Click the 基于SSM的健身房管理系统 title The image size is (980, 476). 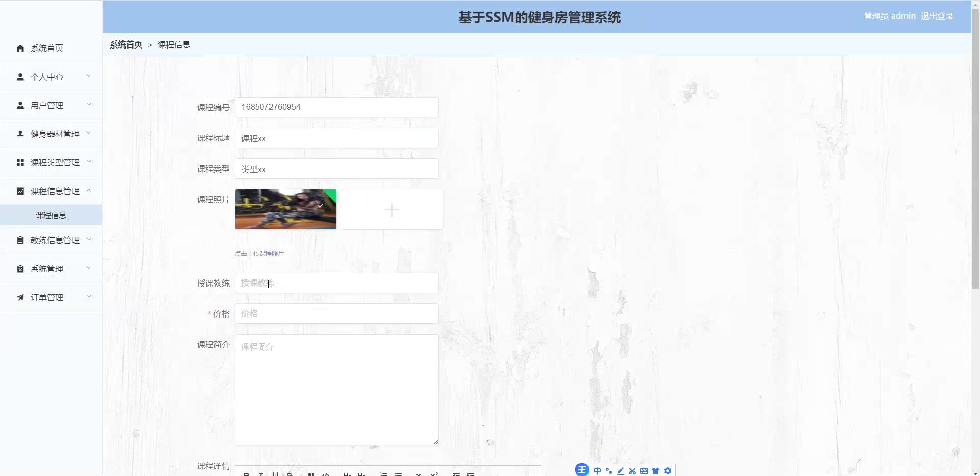540,17
